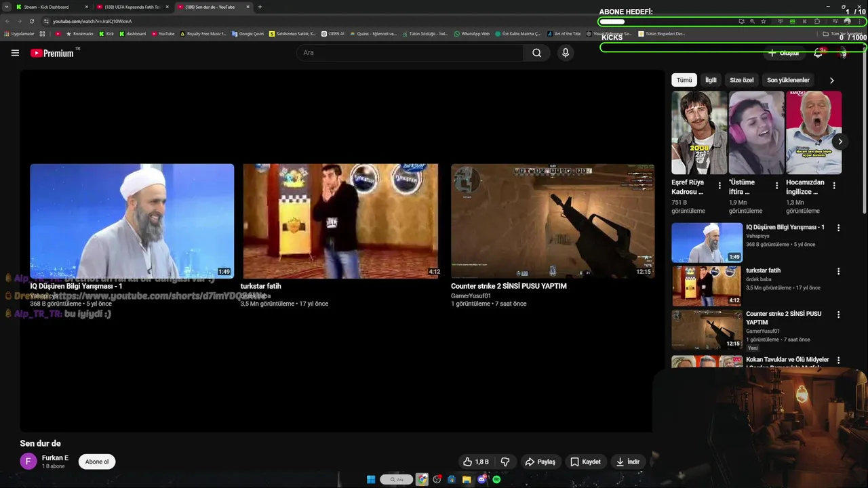Close the Sen dur de YouTube tab

click(x=248, y=7)
